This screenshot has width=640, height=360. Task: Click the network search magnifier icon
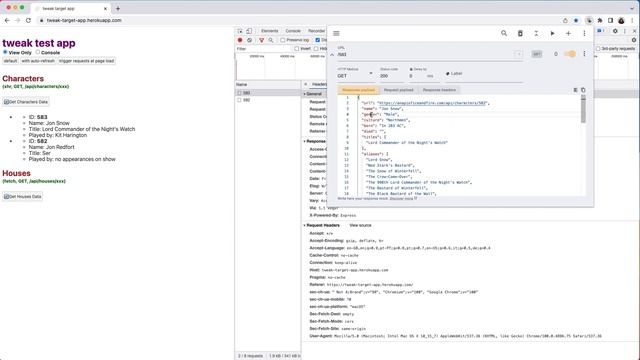pos(271,40)
